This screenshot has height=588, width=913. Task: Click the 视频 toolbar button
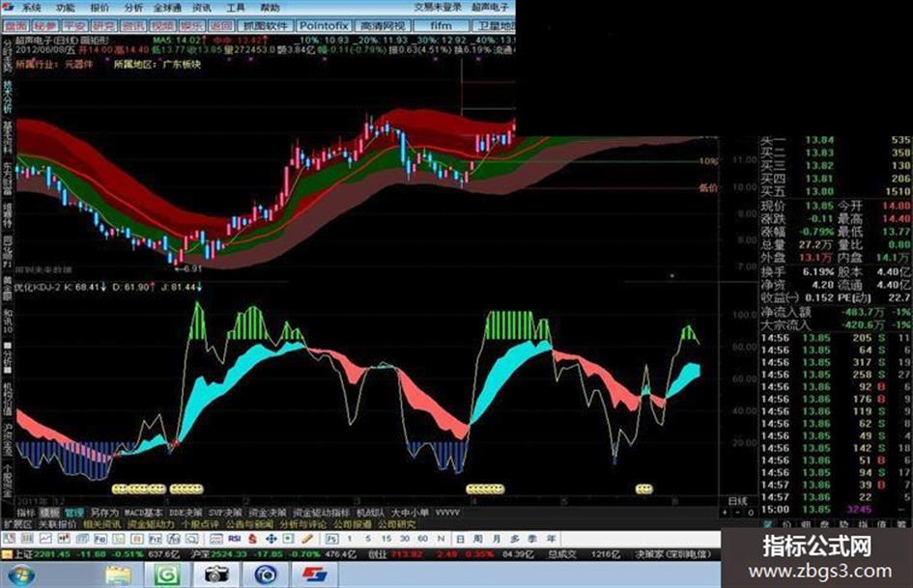point(162,26)
